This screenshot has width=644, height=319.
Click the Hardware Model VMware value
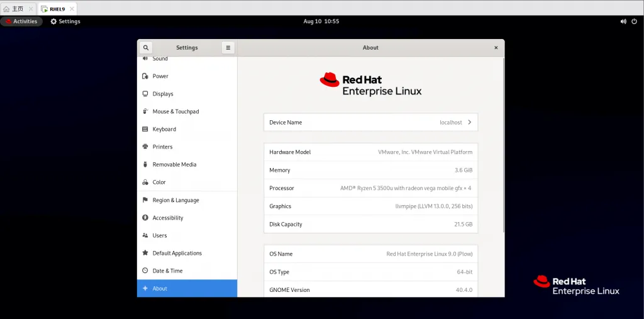coord(425,152)
